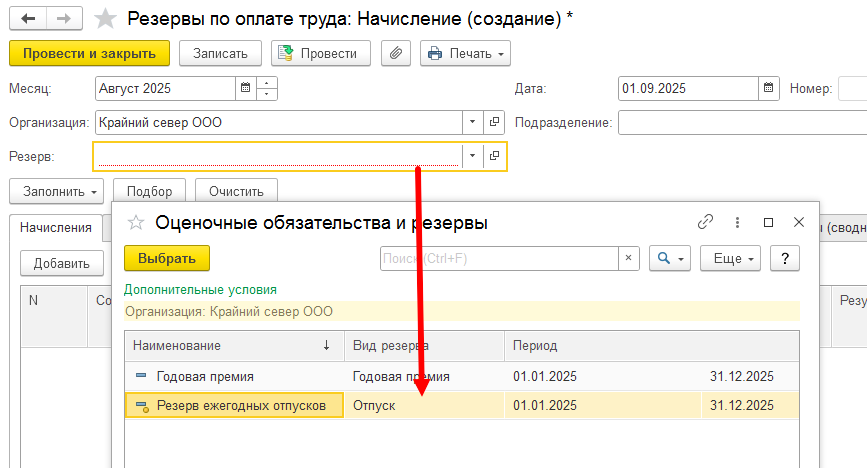Open the Еще menu in the dialog
The height and width of the screenshot is (468, 867).
point(730,258)
